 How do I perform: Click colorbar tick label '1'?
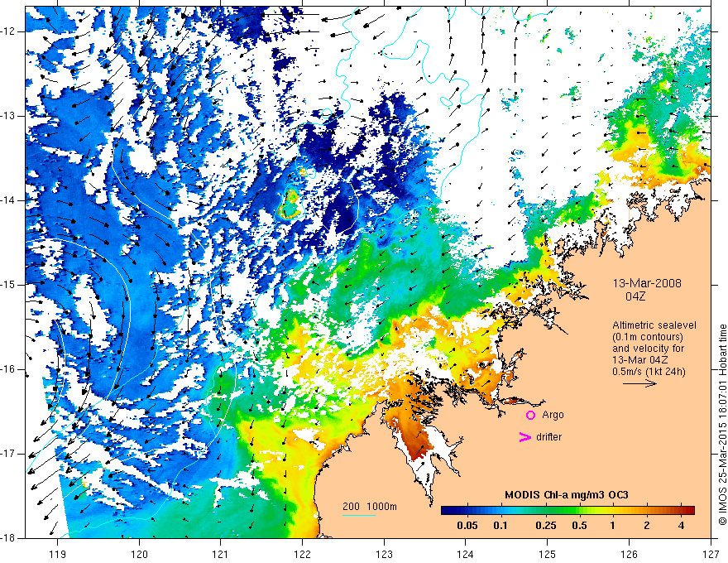(613, 526)
